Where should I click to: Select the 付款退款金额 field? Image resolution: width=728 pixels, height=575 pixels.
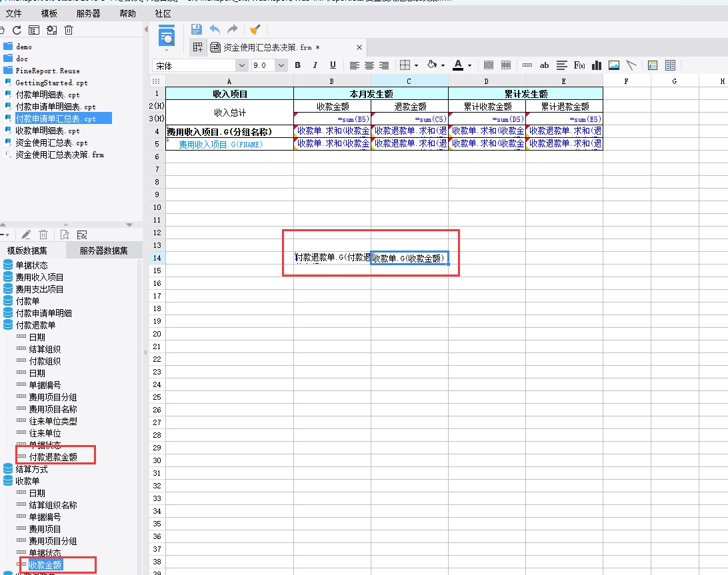(53, 457)
